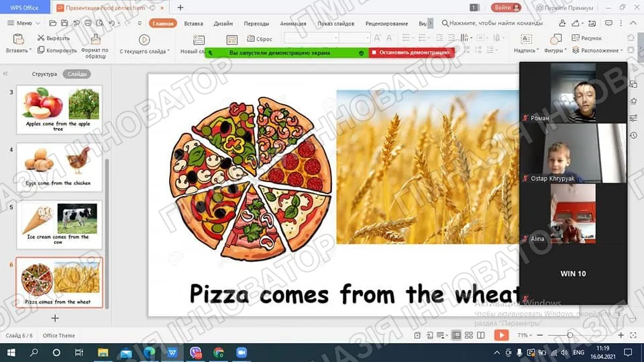Viewport: 644px width, 362px height.
Task: Select the Format Painter brush icon
Action: 95,39
